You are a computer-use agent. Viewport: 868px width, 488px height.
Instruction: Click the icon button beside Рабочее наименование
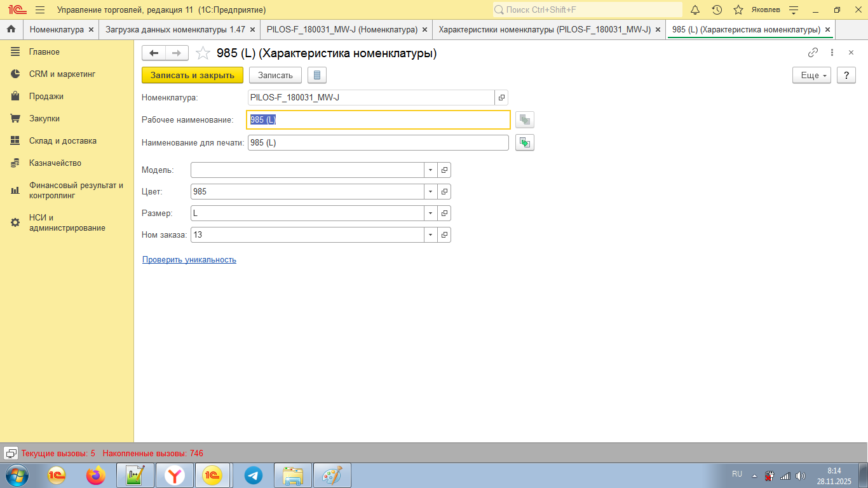[525, 120]
